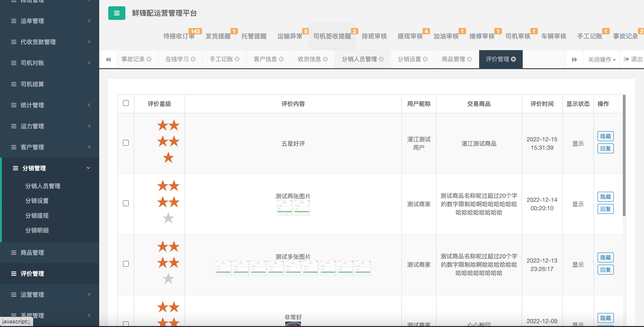Image resolution: width=644 pixels, height=327 pixels.
Task: Open the 排班审核 top reminder
Action: 374,36
